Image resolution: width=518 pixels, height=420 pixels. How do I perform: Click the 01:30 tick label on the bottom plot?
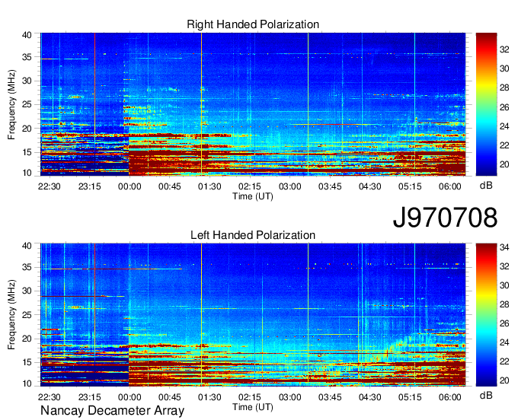tap(209, 397)
